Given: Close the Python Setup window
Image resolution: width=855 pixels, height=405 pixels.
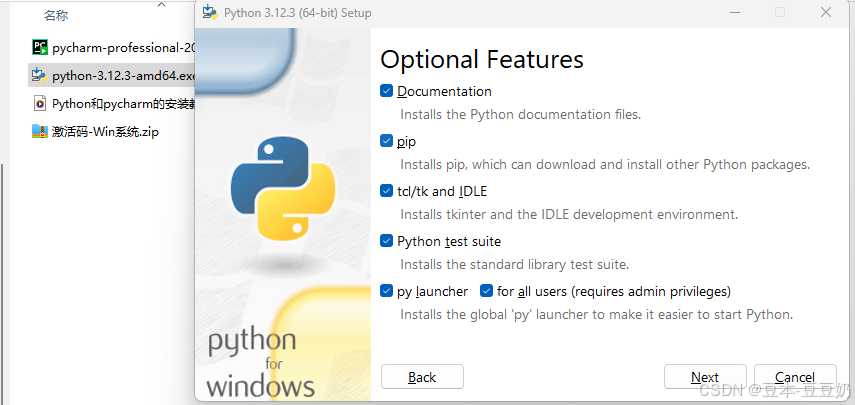Looking at the screenshot, I should pyautogui.click(x=826, y=12).
